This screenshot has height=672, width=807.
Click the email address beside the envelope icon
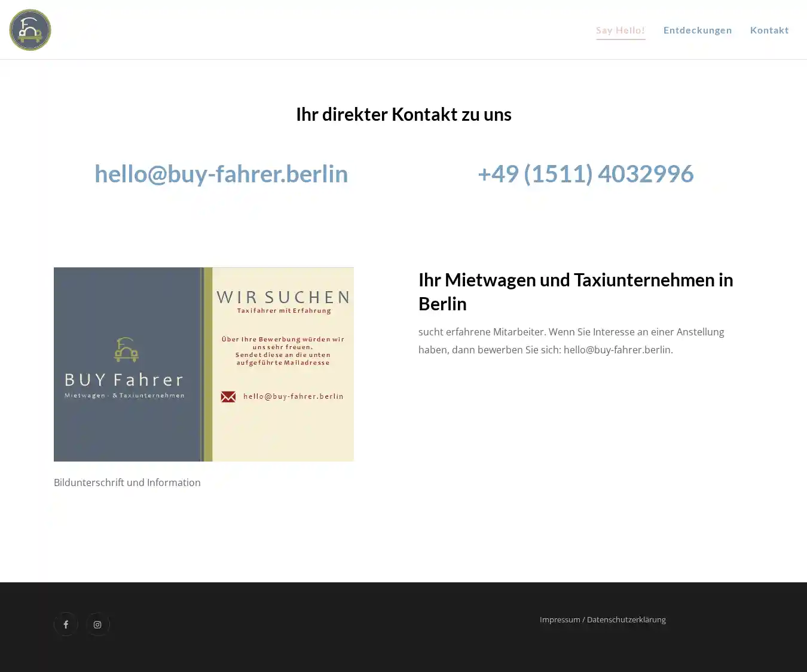(293, 396)
